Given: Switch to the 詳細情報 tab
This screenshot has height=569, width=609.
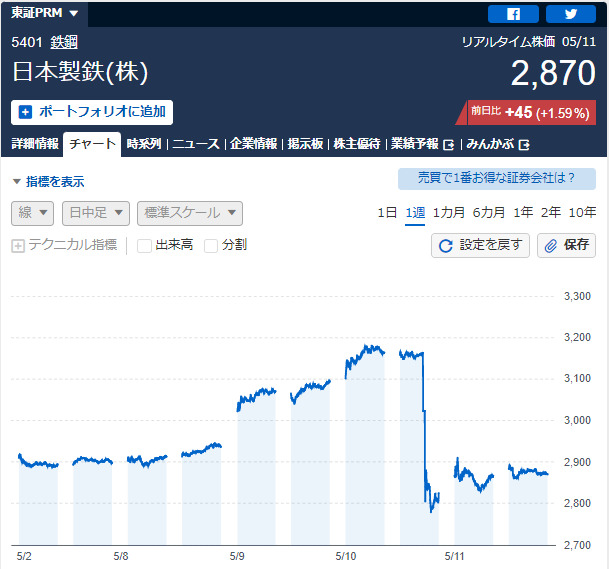Looking at the screenshot, I should pyautogui.click(x=35, y=144).
